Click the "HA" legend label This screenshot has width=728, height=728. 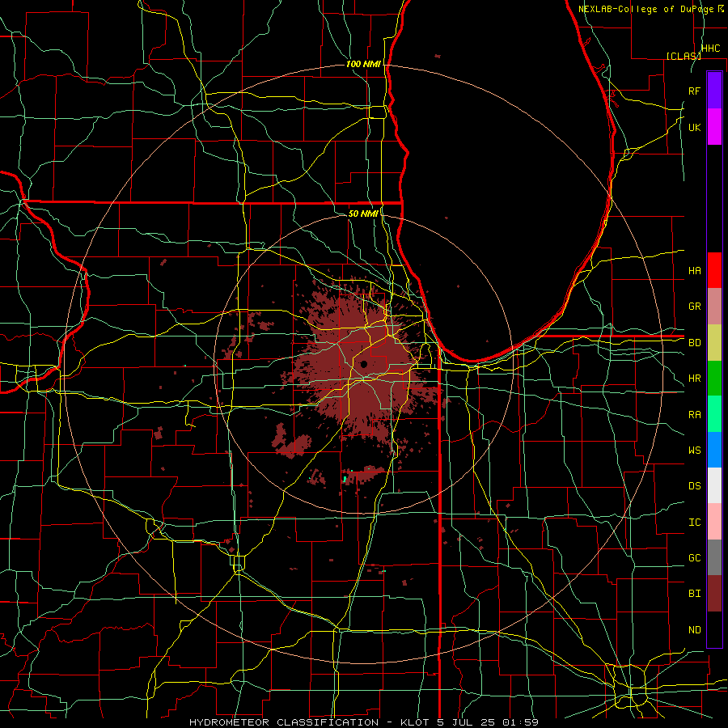pos(695,270)
